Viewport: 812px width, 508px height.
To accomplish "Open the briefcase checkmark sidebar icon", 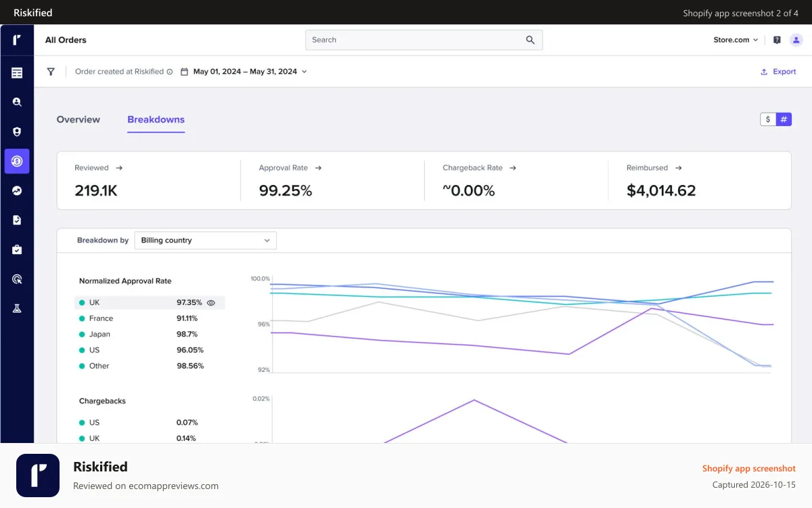I will pyautogui.click(x=17, y=250).
